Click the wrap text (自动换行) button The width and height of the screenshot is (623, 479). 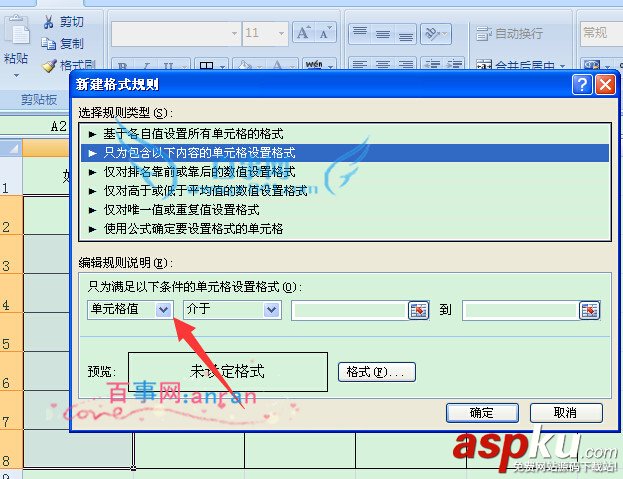(510, 33)
